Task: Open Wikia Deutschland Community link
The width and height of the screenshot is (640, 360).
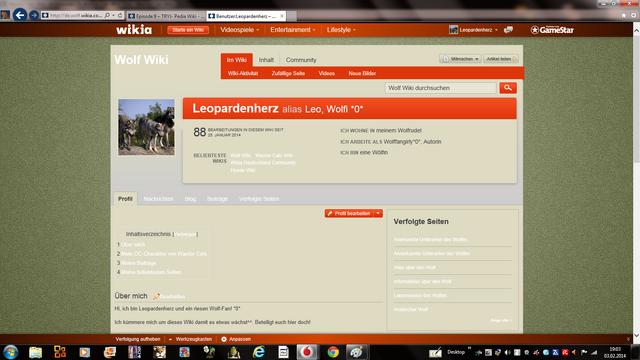Action: (x=263, y=163)
